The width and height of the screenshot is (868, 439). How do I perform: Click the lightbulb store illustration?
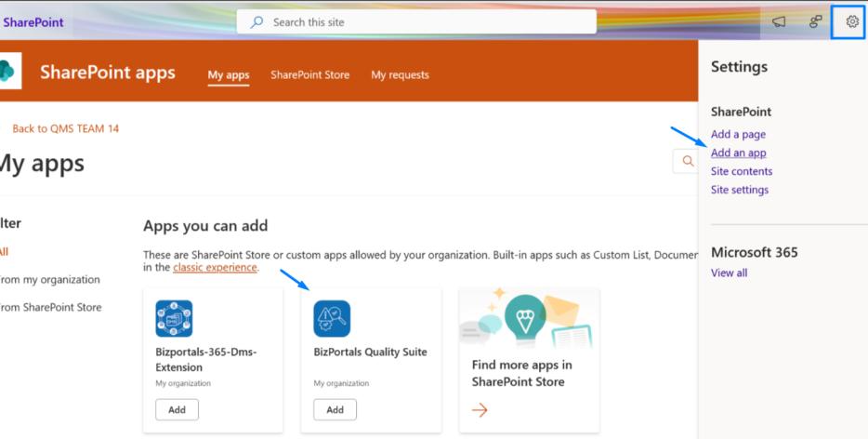pyautogui.click(x=525, y=317)
